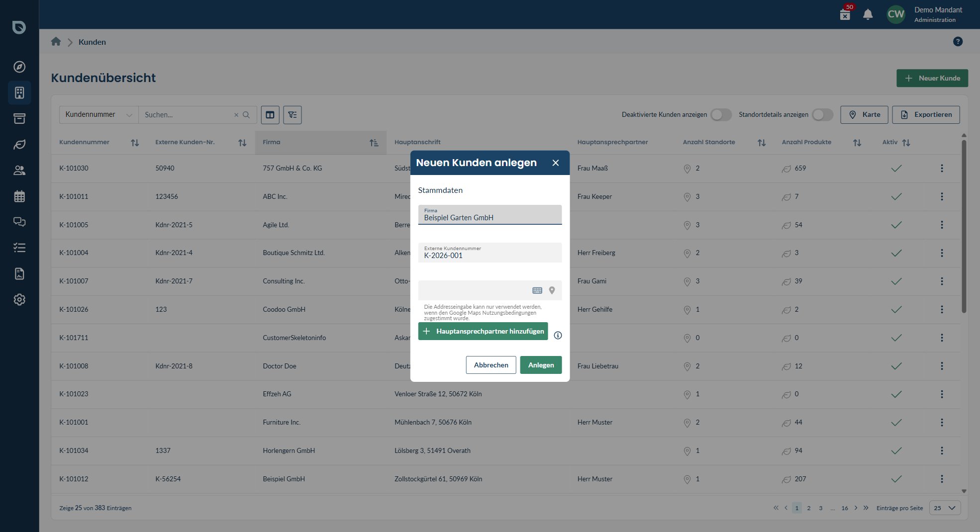Open the column layout chooser icon
The height and width of the screenshot is (532, 980).
[x=270, y=115]
